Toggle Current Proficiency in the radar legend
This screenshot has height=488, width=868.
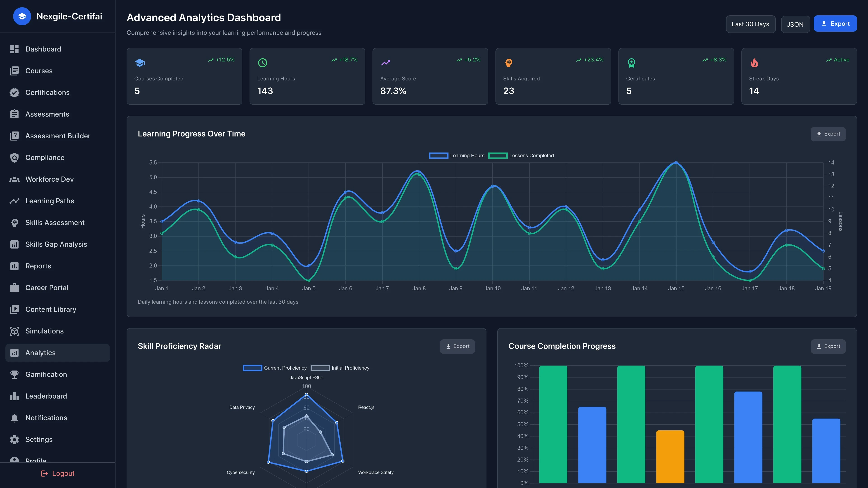click(275, 368)
